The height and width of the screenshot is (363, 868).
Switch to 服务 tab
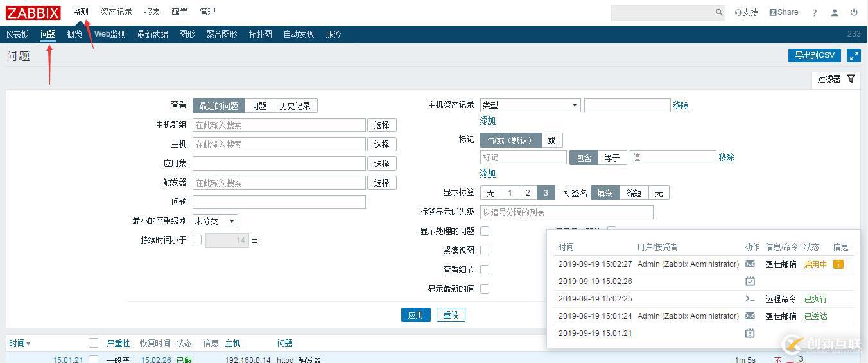(333, 34)
